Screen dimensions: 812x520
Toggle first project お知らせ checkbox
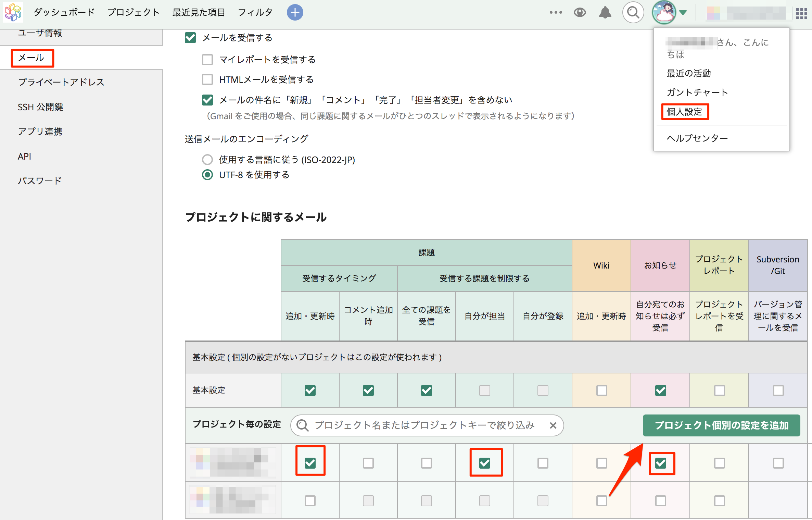(661, 463)
